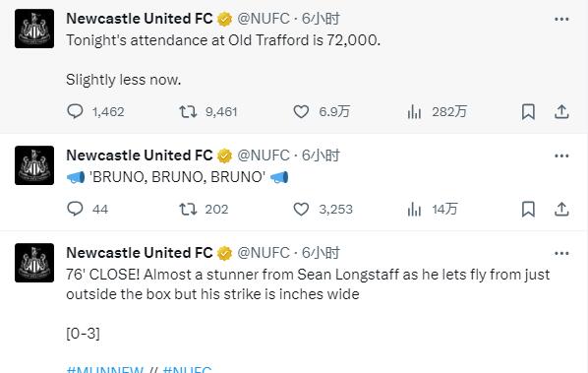Reply to the Old Trafford attendance tweet
588x373 pixels.
pyautogui.click(x=75, y=111)
